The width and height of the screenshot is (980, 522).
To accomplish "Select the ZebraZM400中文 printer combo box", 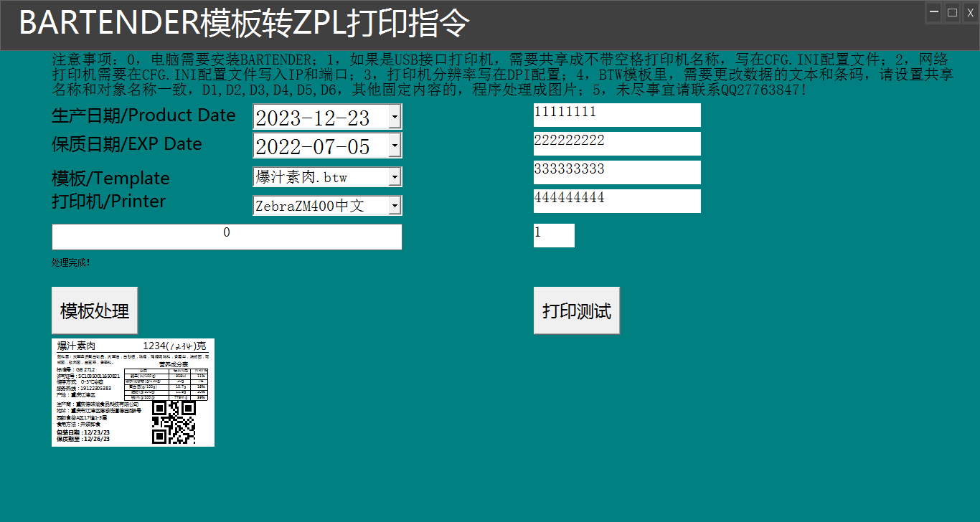I will coord(327,206).
